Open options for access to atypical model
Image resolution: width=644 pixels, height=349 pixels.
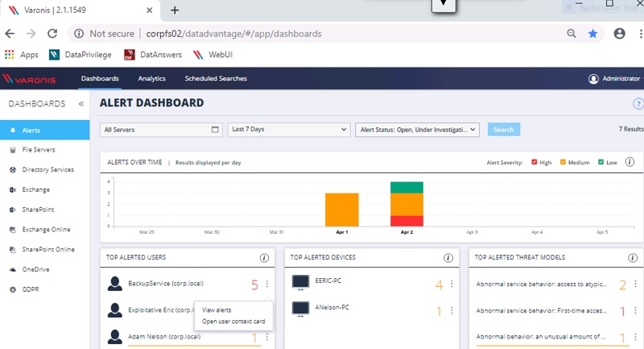click(635, 284)
